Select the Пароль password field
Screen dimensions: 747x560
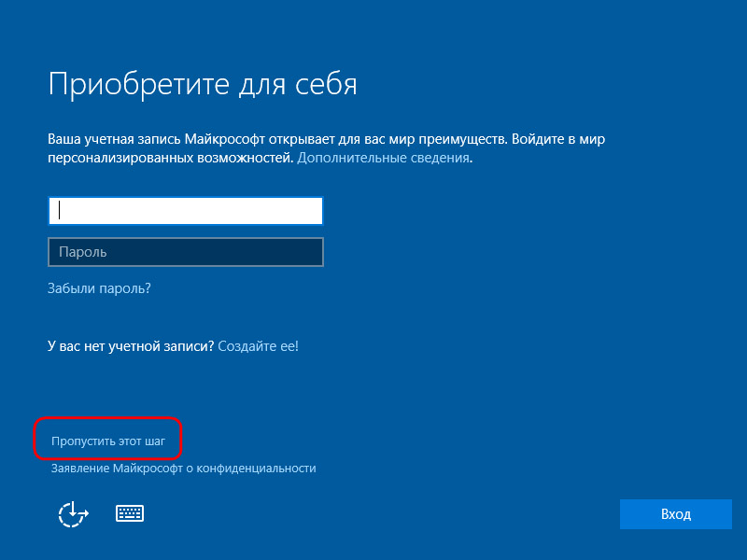pos(185,252)
